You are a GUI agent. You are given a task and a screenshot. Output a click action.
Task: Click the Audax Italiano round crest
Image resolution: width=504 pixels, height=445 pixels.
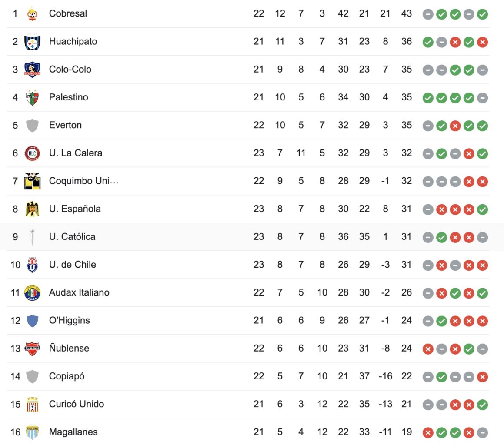[x=32, y=292]
